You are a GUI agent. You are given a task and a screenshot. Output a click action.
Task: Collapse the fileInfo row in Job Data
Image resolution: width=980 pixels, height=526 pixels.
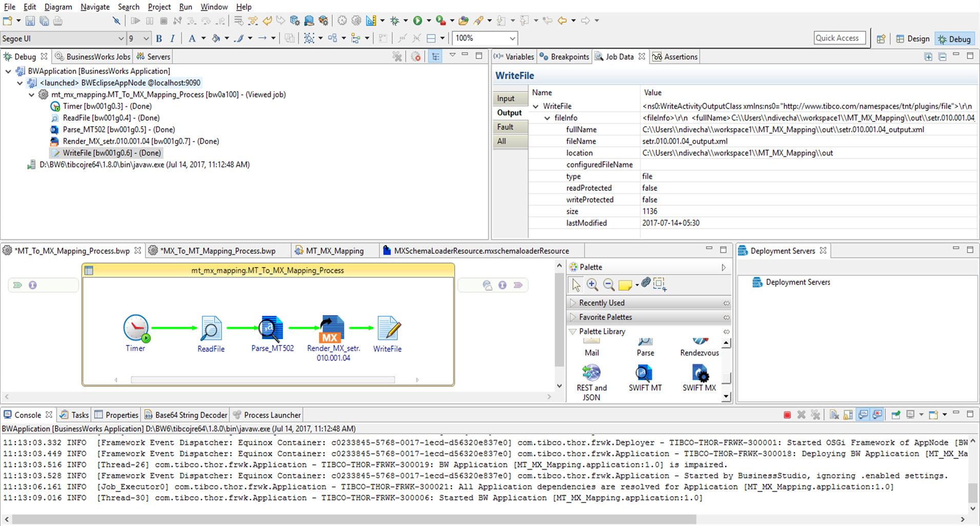coord(547,118)
